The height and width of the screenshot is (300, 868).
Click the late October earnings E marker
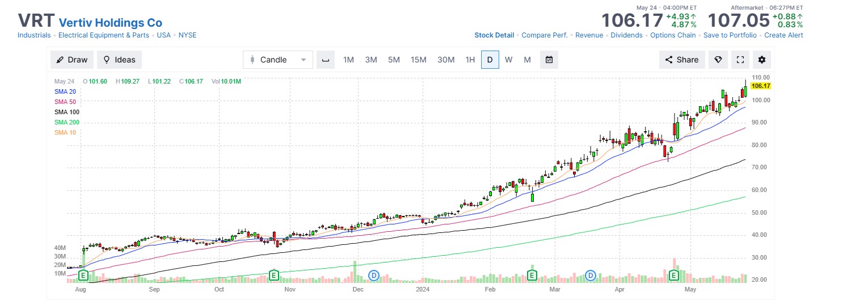tap(273, 276)
